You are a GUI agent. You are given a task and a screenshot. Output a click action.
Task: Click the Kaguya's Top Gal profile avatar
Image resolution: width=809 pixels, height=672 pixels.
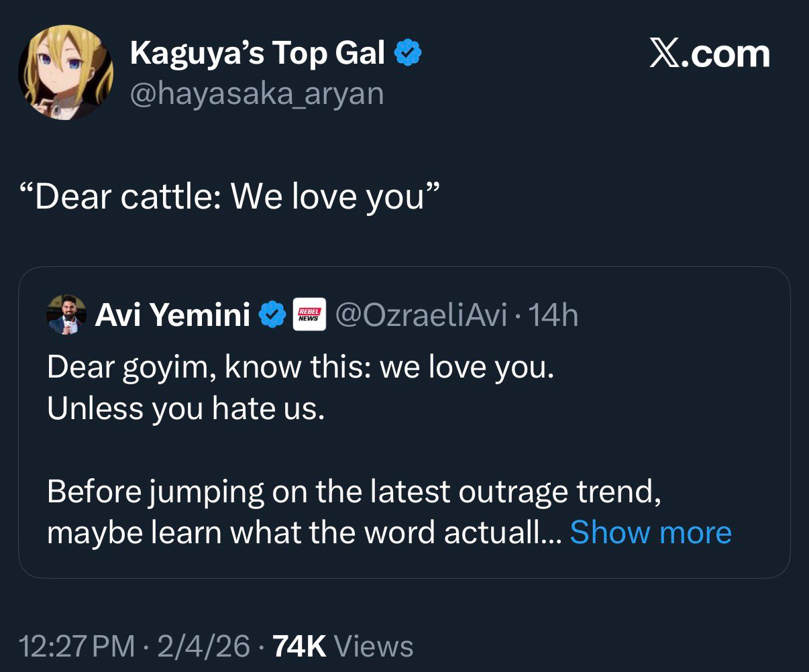coord(66,72)
